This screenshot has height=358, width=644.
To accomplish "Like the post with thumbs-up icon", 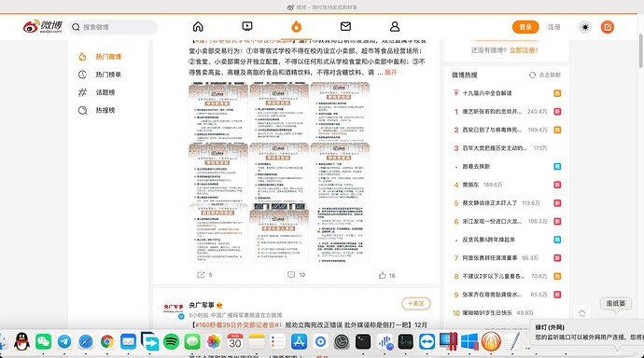I will [383, 275].
